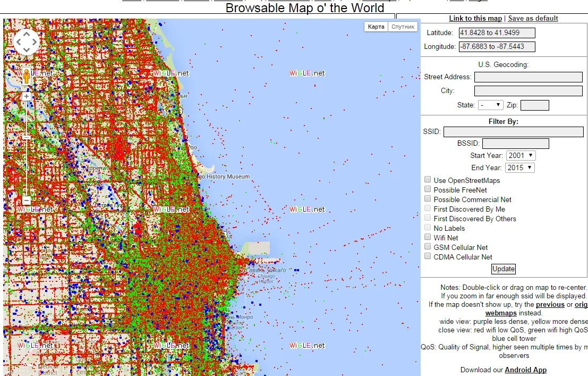Image resolution: width=588 pixels, height=376 pixels.
Task: Open the previous webmap link
Action: coord(550,305)
